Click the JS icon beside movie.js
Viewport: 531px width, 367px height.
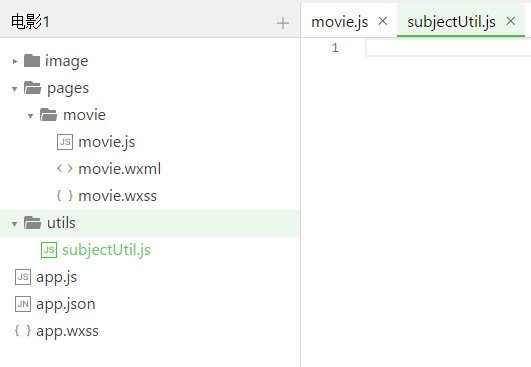point(65,142)
